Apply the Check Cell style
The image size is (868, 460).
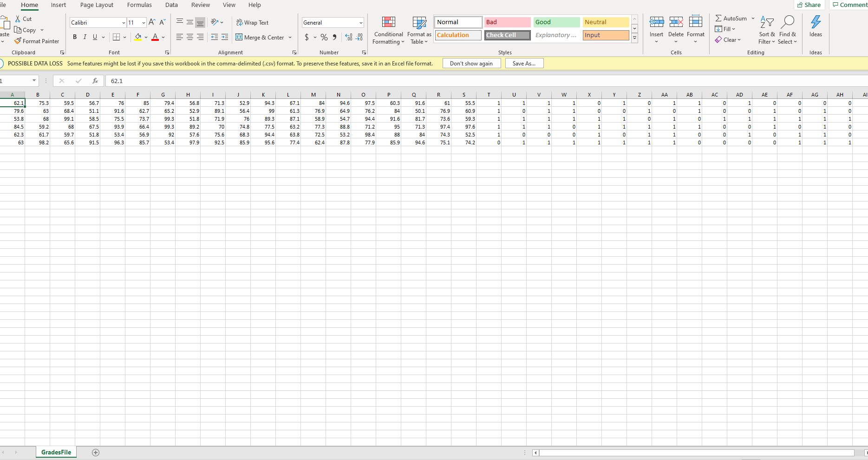pyautogui.click(x=508, y=35)
